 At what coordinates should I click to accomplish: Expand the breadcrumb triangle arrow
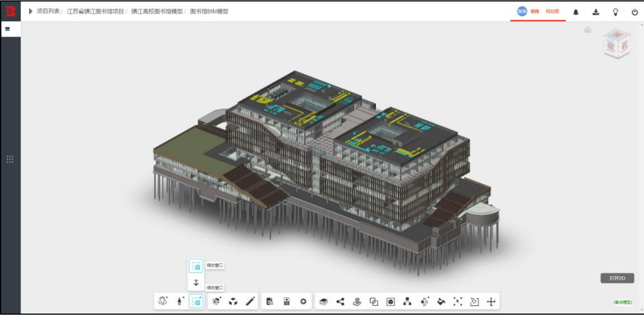coord(30,12)
